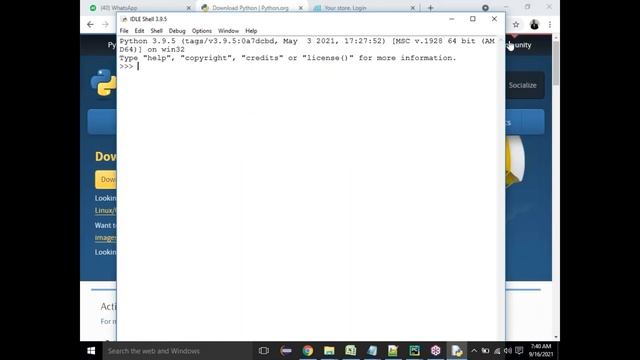Open the network icon in the system tray

coord(497,351)
